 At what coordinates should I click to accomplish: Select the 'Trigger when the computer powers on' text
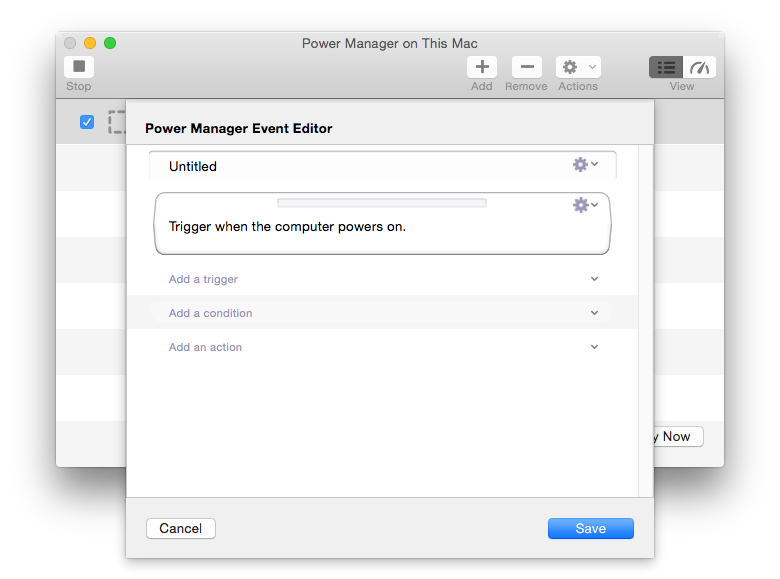coord(287,226)
